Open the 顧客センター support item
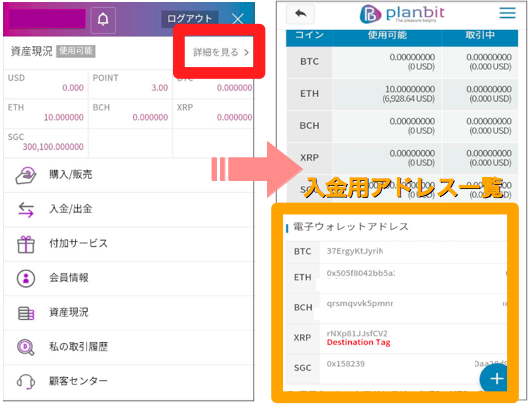 (x=128, y=382)
